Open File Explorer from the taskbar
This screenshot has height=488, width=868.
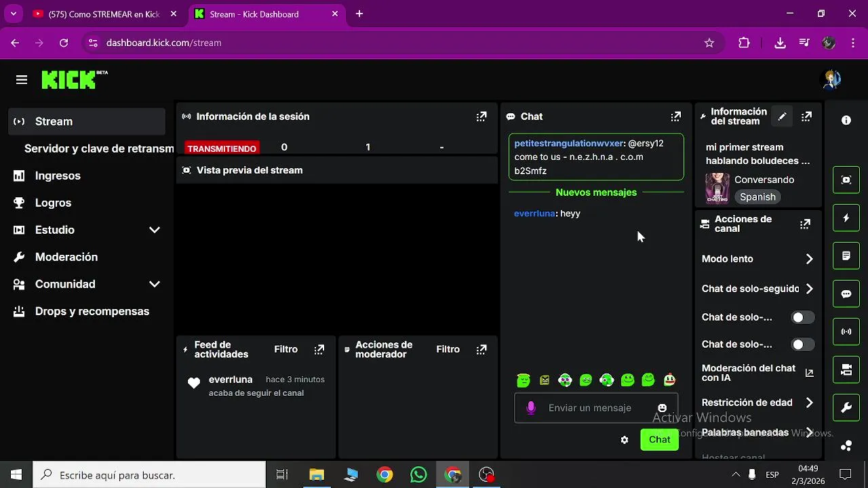pos(317,475)
